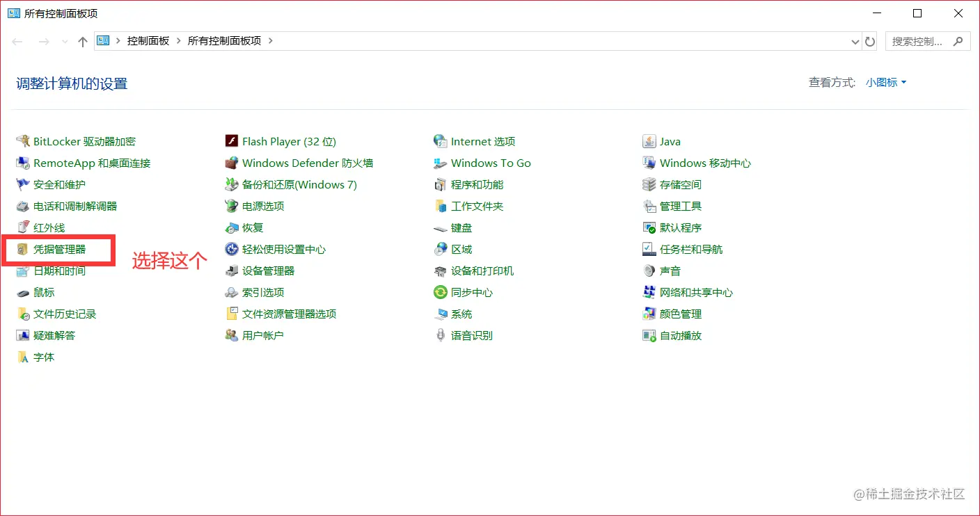
Task: Expand chevron after 控制面板 breadcrumb
Action: pyautogui.click(x=179, y=41)
